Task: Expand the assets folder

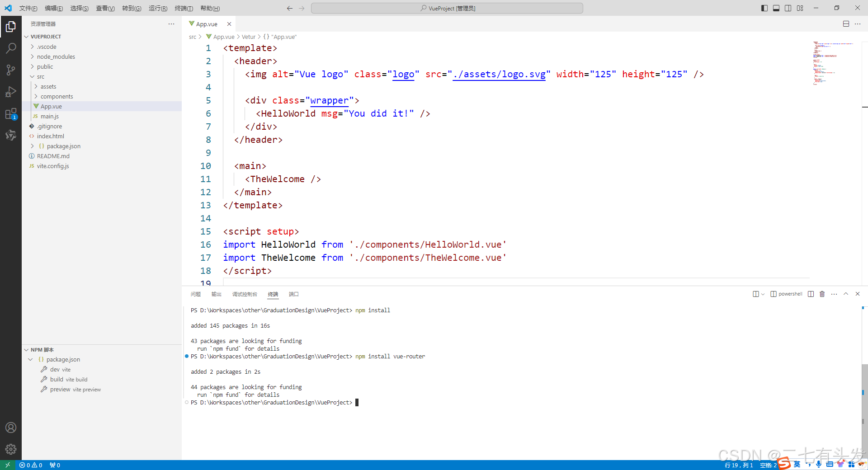Action: (102, 86)
